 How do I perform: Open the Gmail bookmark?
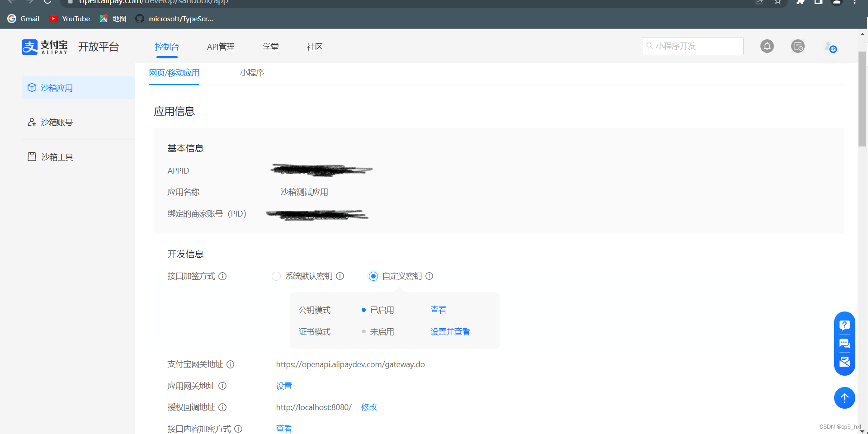24,19
